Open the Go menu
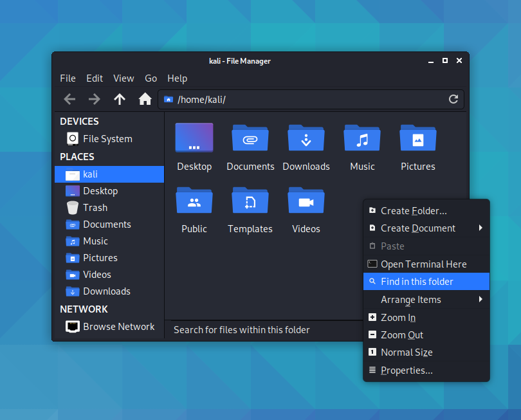The width and height of the screenshot is (521, 420). [x=151, y=78]
